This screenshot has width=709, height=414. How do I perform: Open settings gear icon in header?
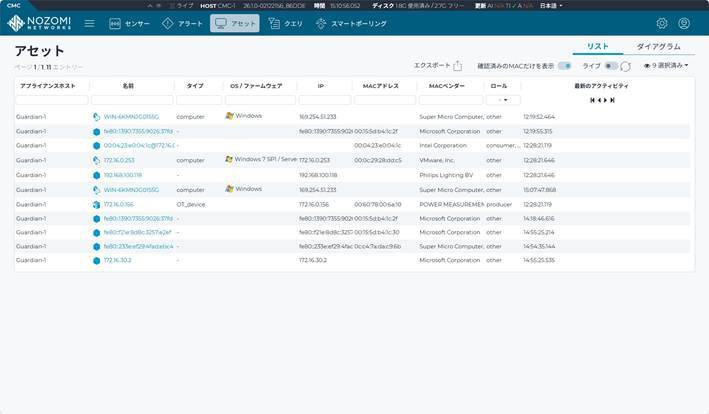click(x=661, y=23)
